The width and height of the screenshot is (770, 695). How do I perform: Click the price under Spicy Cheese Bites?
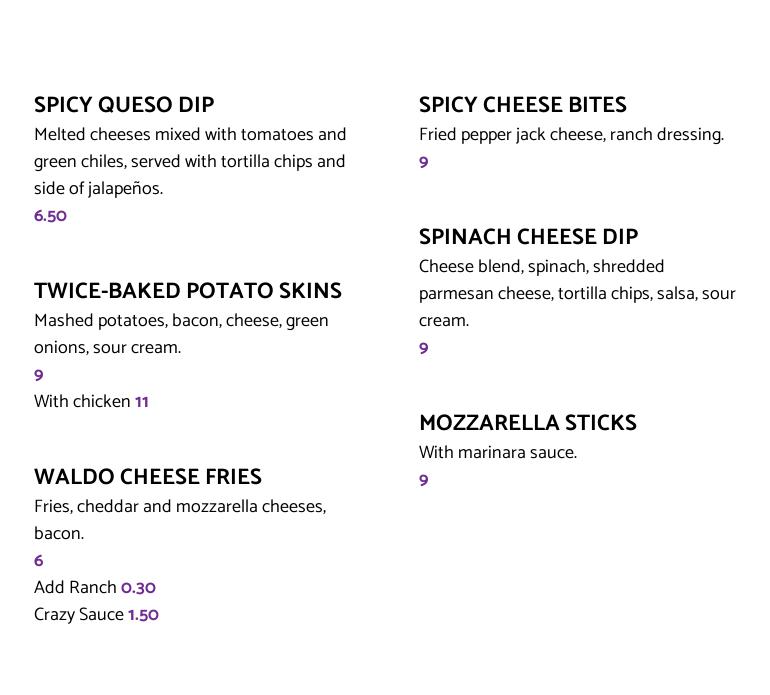click(424, 163)
